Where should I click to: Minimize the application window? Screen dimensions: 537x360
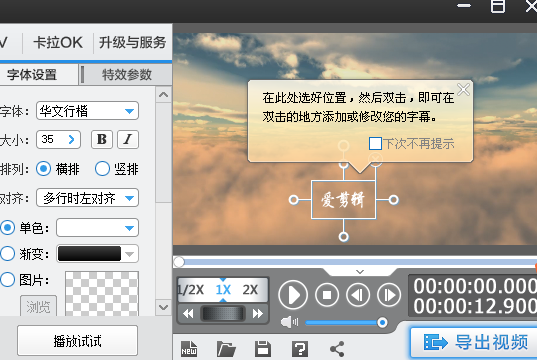point(464,6)
